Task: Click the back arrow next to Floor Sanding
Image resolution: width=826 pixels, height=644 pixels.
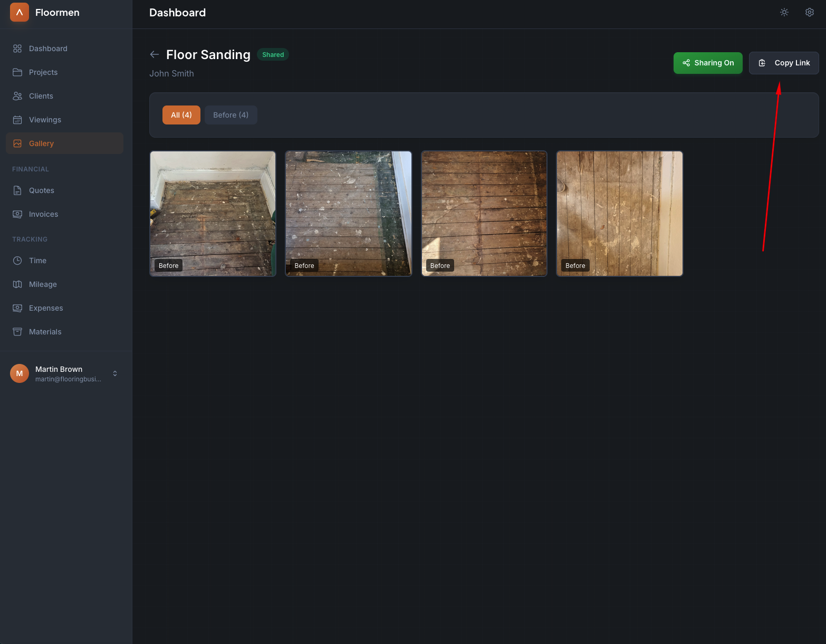Action: pyautogui.click(x=154, y=54)
